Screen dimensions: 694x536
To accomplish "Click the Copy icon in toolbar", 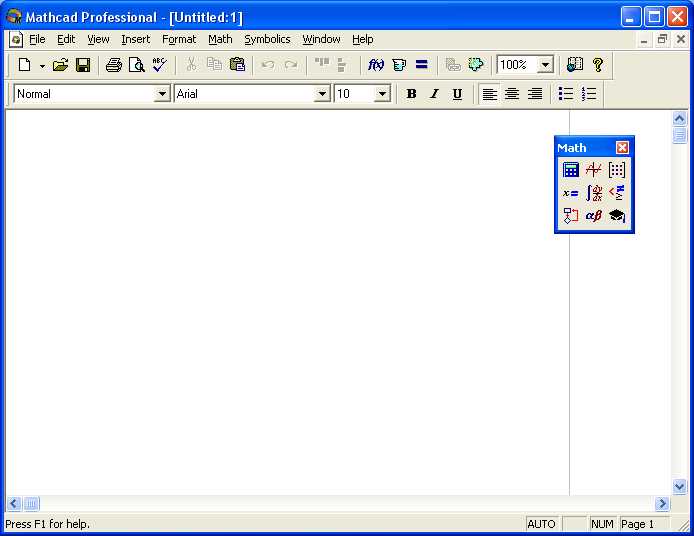I will tap(215, 65).
